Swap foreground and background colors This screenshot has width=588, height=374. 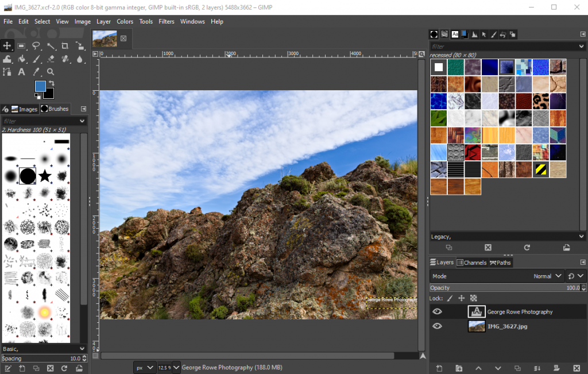(52, 84)
